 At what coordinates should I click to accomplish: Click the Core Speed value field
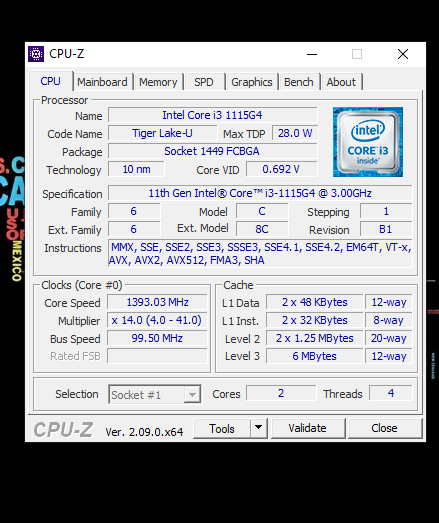pos(157,302)
